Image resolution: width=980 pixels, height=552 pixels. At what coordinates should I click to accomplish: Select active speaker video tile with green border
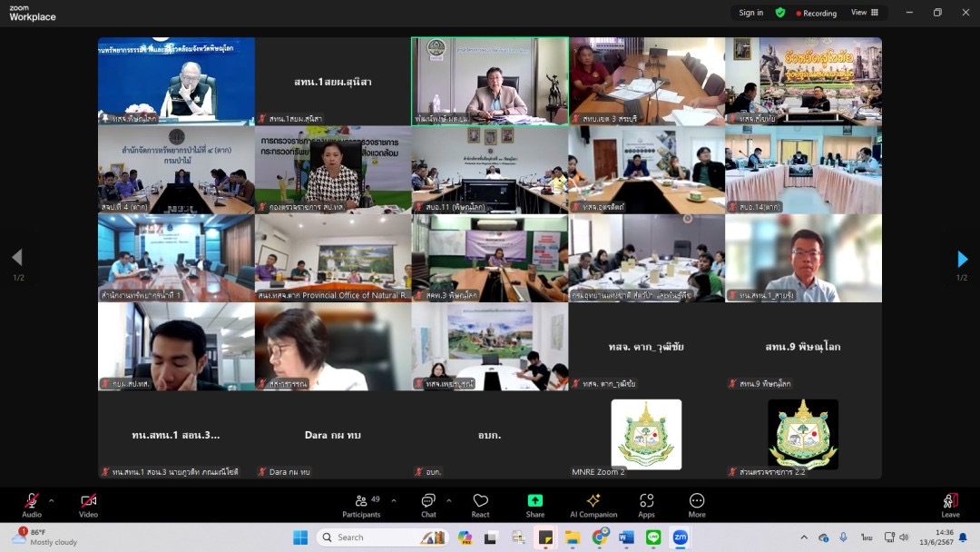pyautogui.click(x=490, y=82)
